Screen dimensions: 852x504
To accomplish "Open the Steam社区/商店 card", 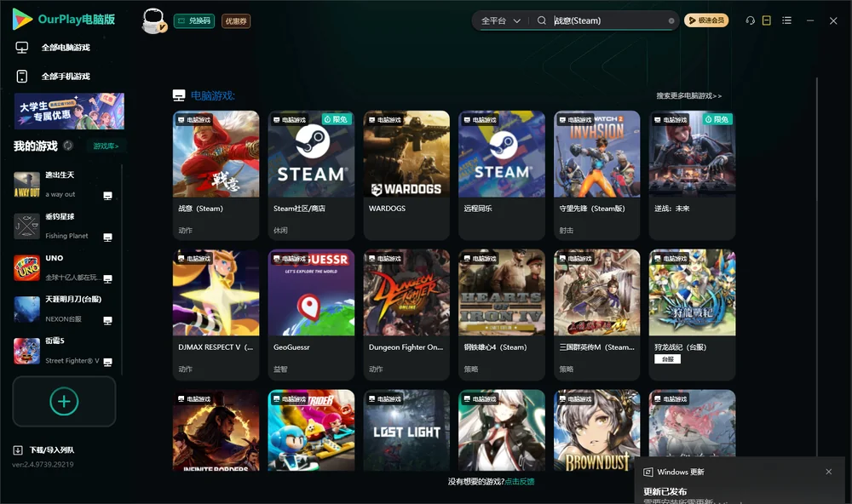I will point(311,175).
